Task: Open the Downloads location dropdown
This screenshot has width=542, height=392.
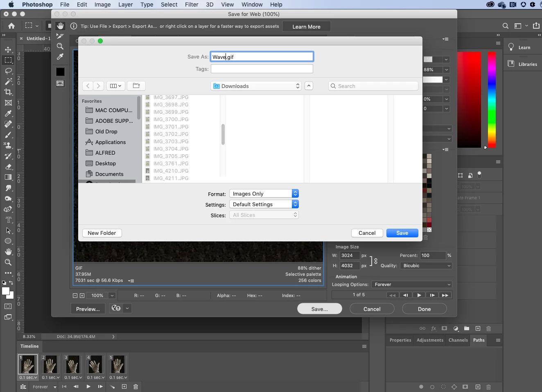Action: 257,86
